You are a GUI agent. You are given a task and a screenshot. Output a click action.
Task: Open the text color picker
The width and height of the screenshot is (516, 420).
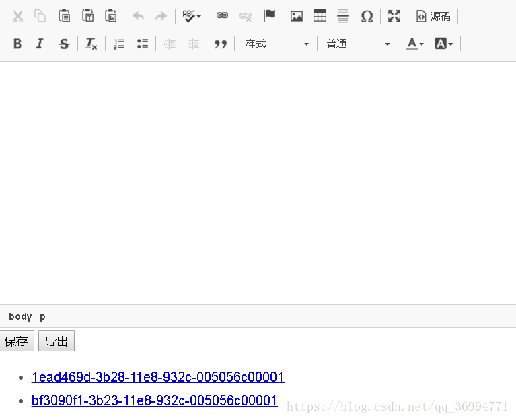pyautogui.click(x=414, y=44)
